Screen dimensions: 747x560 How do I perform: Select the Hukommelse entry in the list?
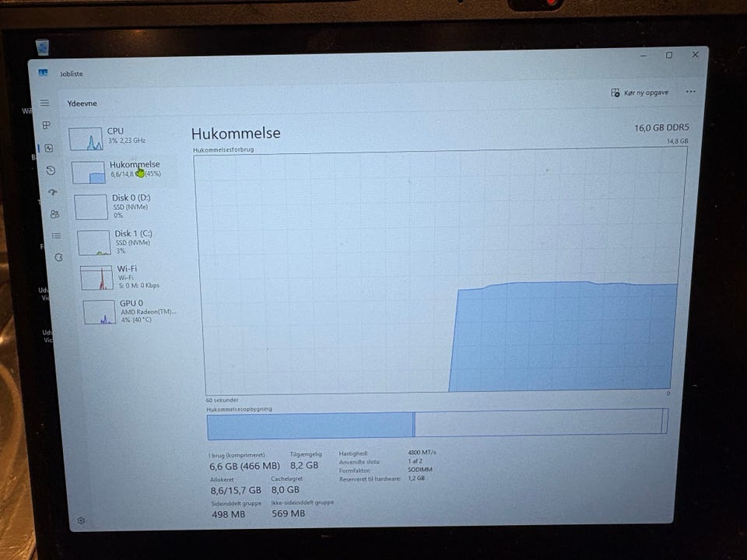tap(124, 171)
